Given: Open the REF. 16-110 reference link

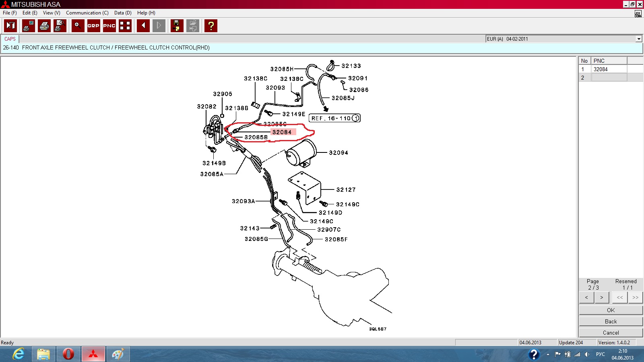Looking at the screenshot, I should tap(334, 118).
